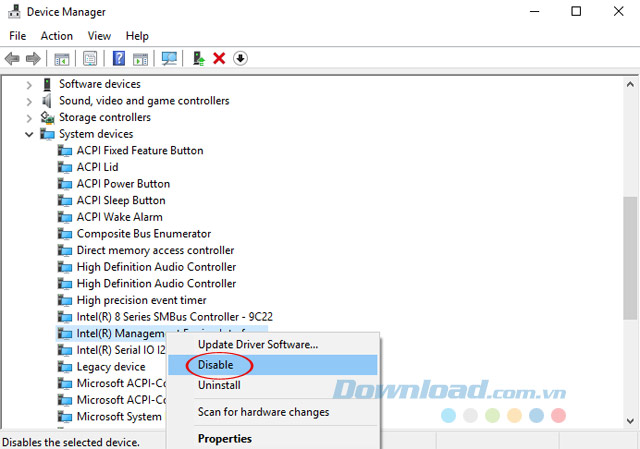Viewport: 640px width, 449px height.
Task: Open the File menu
Action: point(18,36)
